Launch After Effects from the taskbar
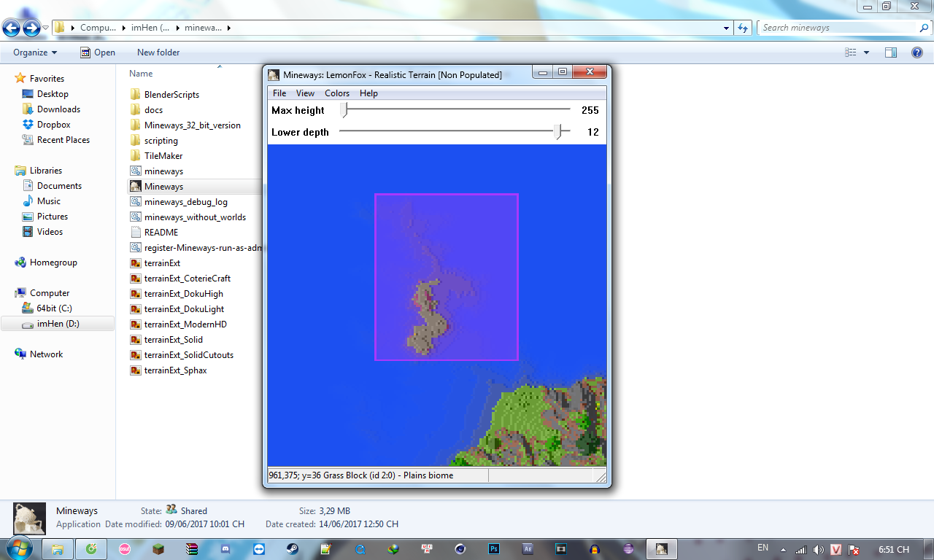934x560 pixels. (x=528, y=549)
